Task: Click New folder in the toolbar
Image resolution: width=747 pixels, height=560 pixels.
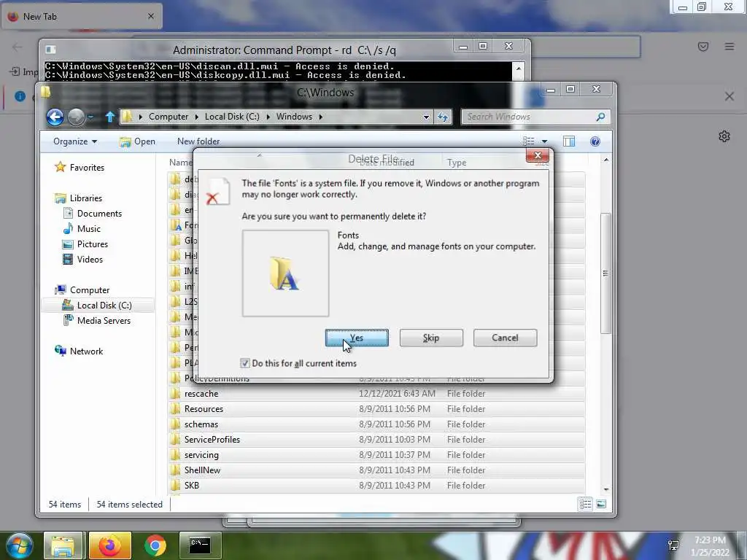Action: (x=198, y=141)
